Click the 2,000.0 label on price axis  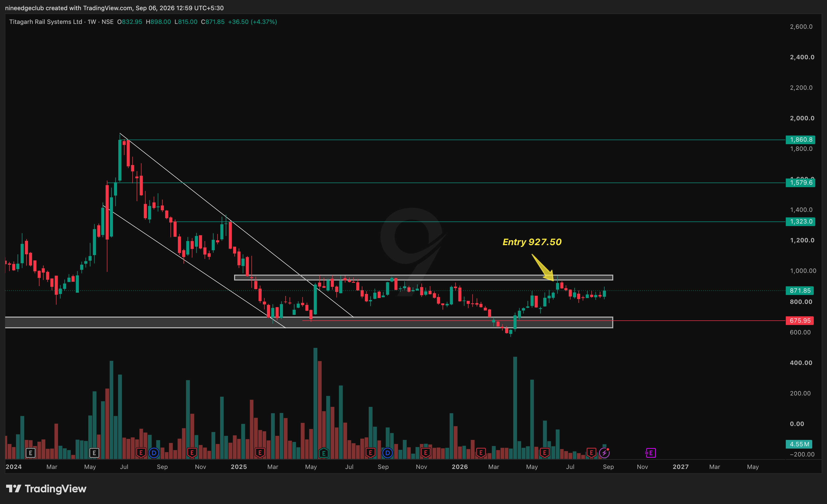pyautogui.click(x=802, y=118)
